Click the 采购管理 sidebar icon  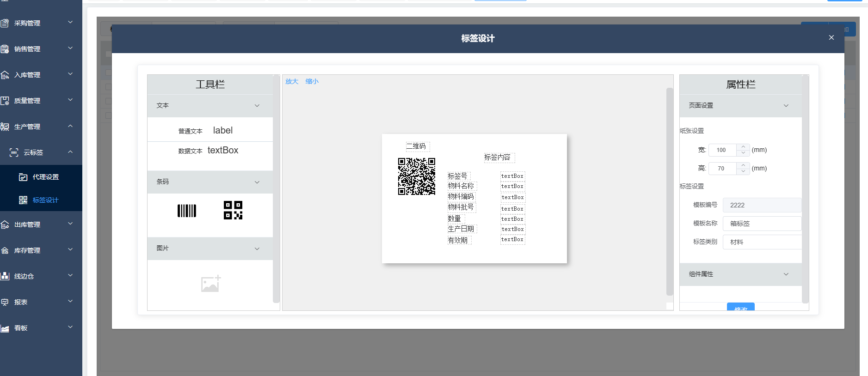(5, 23)
